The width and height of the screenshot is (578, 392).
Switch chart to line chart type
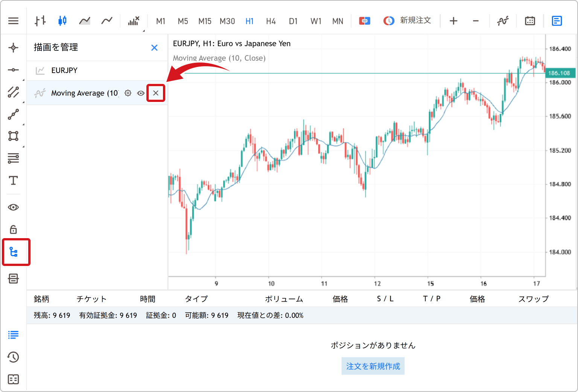coord(107,21)
